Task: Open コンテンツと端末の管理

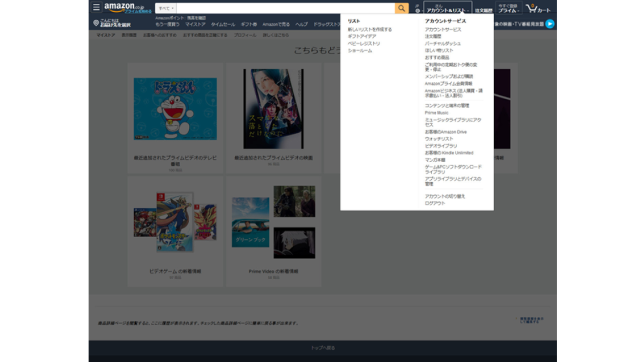Action: click(x=447, y=106)
